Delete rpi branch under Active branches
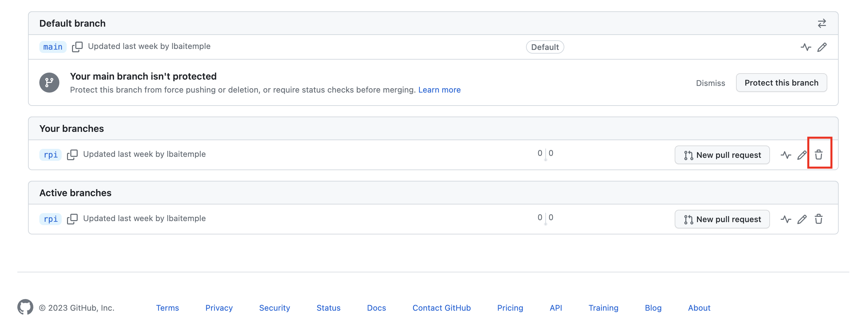This screenshot has height=323, width=868. tap(818, 219)
